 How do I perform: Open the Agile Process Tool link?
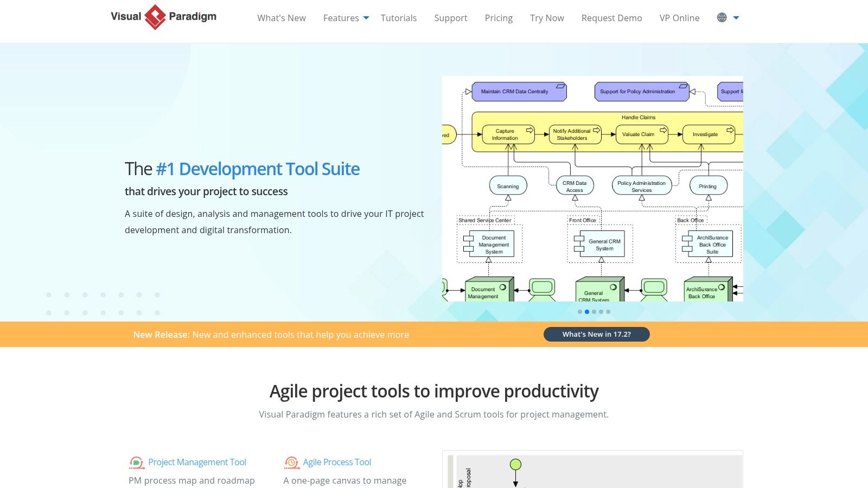(x=337, y=462)
